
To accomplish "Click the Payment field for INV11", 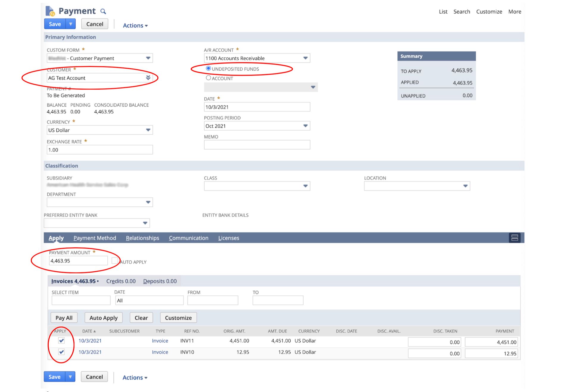I will [491, 342].
